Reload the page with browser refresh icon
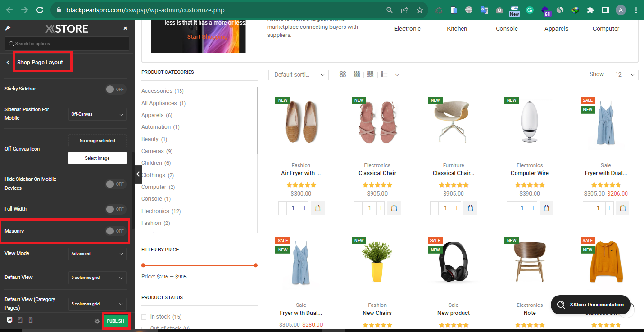Viewport: 644px width, 332px height. [40, 10]
